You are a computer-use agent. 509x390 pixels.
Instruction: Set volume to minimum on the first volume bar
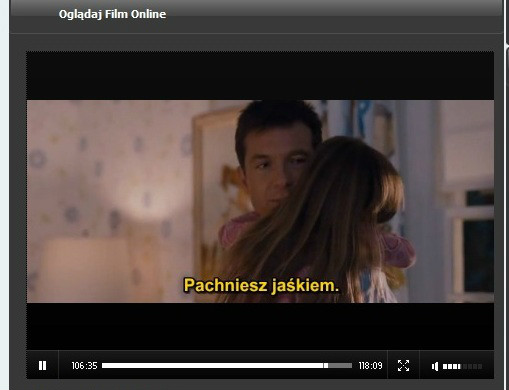(445, 366)
